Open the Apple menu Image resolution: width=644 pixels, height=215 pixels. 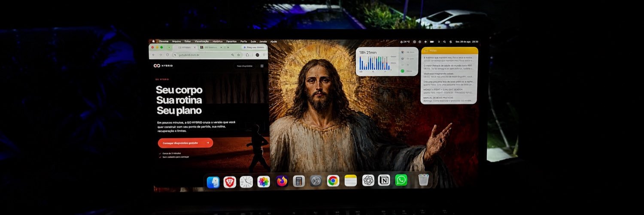153,41
